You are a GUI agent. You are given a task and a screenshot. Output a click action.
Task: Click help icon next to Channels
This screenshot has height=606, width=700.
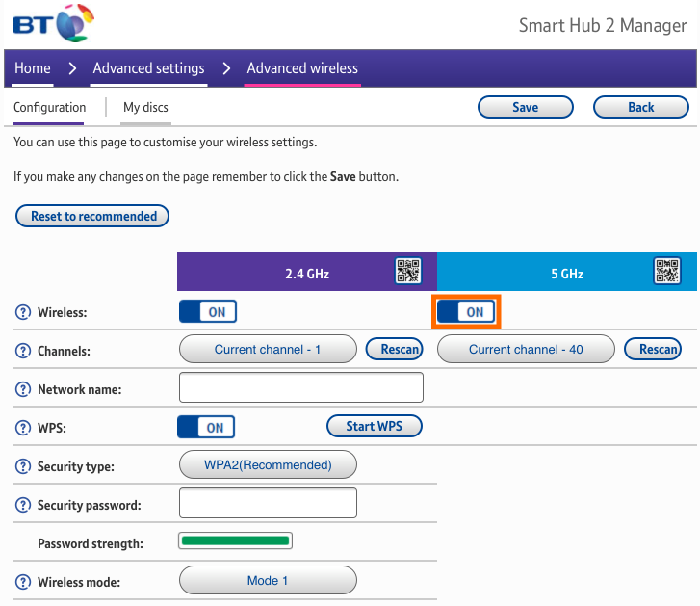[x=23, y=351]
